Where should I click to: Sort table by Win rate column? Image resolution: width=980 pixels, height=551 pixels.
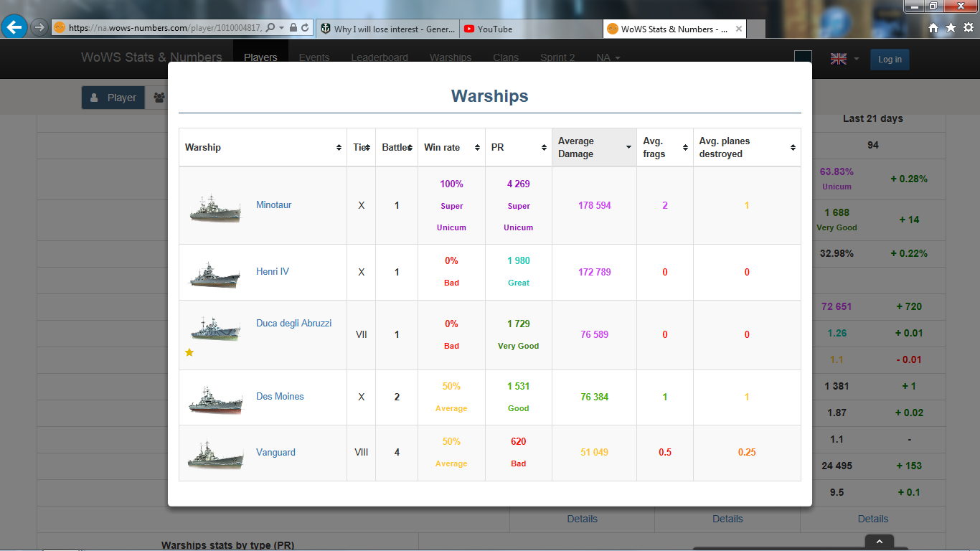451,147
